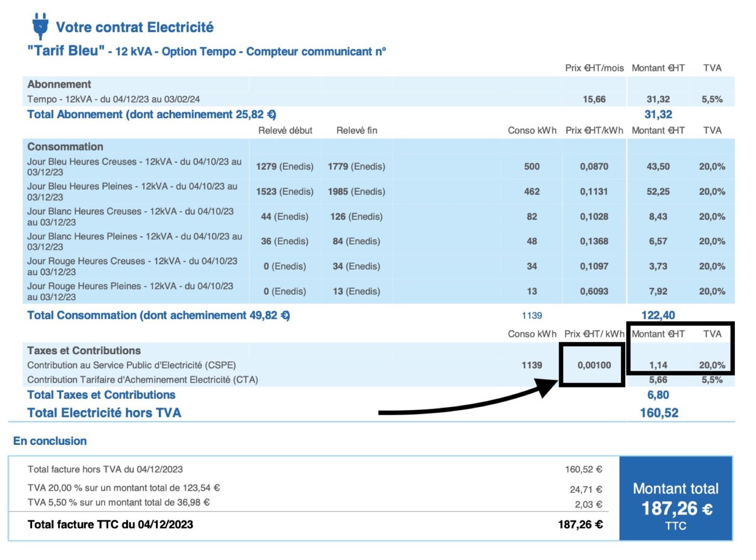Click the 'Total Electricité hors TVA' label
This screenshot has width=756, height=560.
(x=104, y=413)
